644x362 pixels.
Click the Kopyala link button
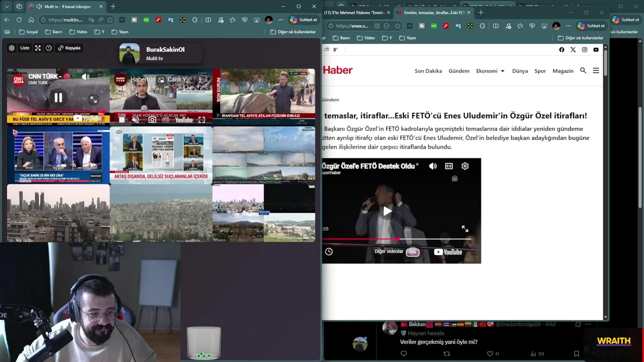[x=69, y=48]
